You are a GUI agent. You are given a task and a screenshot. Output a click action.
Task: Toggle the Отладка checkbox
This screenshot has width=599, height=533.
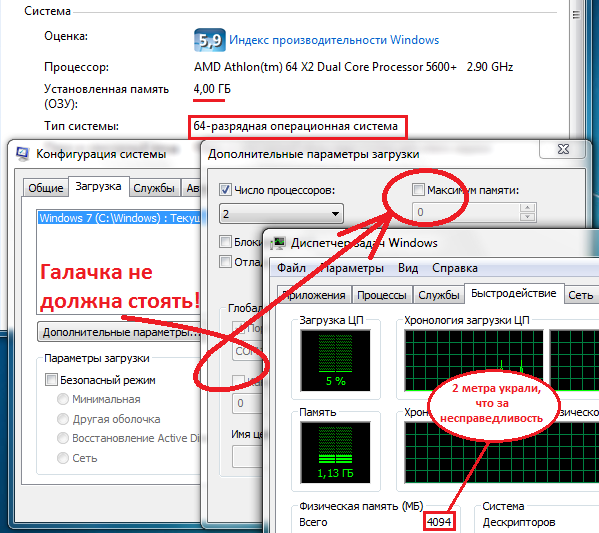coord(225,262)
